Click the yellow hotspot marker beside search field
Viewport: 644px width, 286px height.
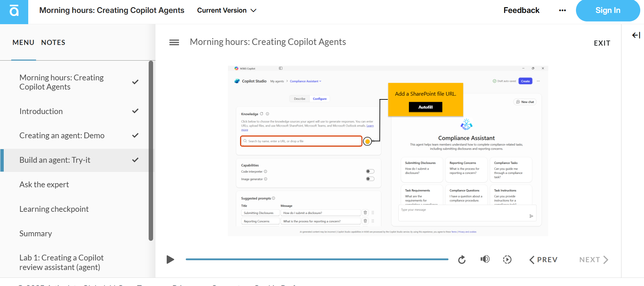point(367,141)
